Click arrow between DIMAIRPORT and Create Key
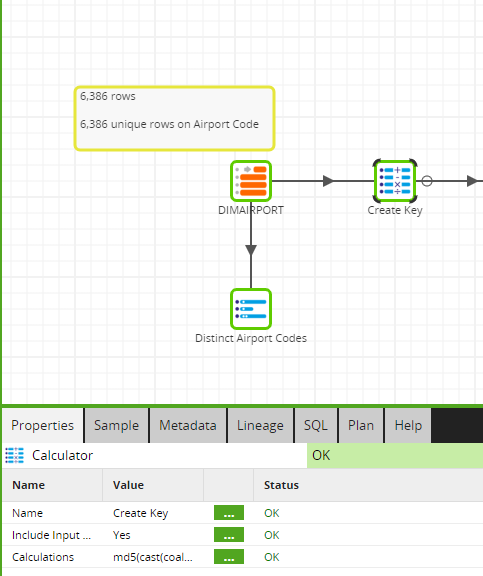The width and height of the screenshot is (483, 576). click(x=328, y=181)
